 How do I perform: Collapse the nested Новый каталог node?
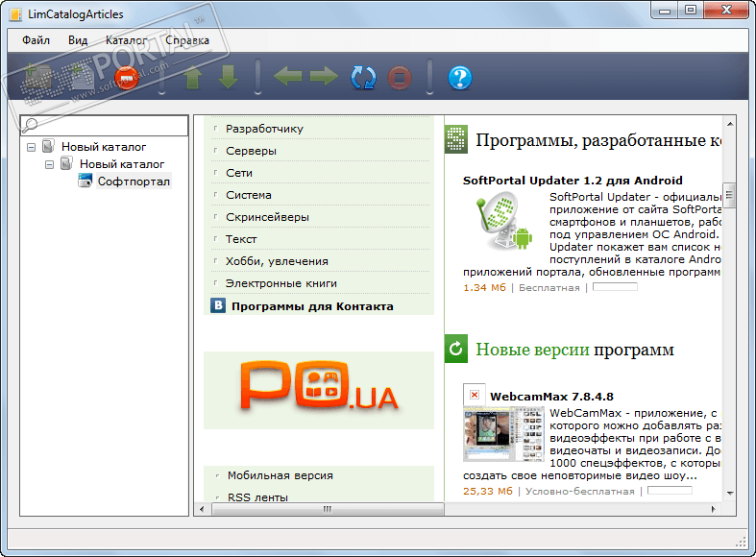[x=49, y=164]
